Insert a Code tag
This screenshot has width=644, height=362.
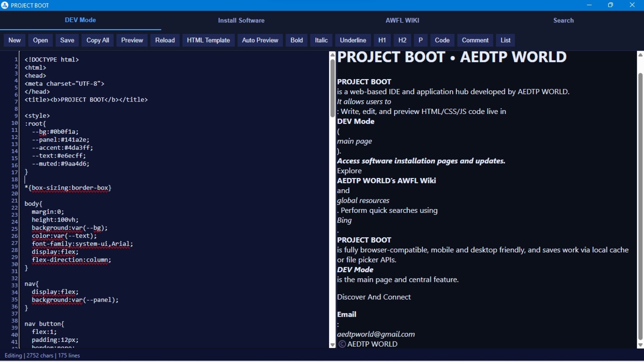pos(442,40)
